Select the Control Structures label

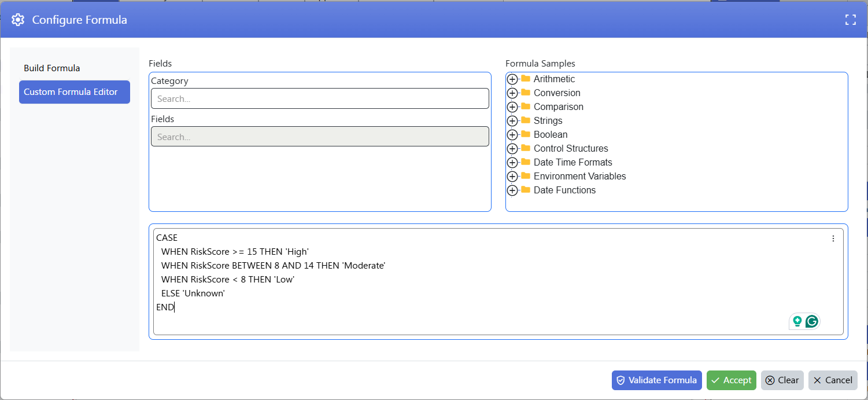click(571, 148)
